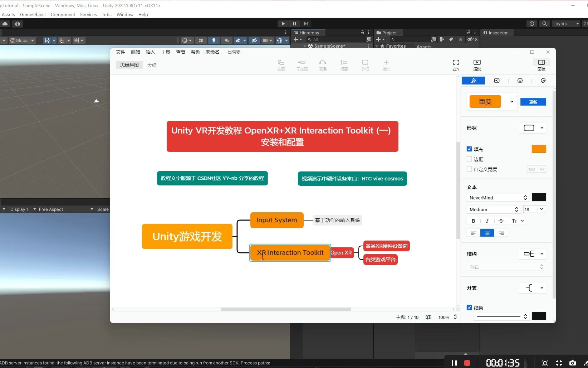The height and width of the screenshot is (368, 588).
Task: Click the Unity Step frame button
Action: click(x=305, y=24)
